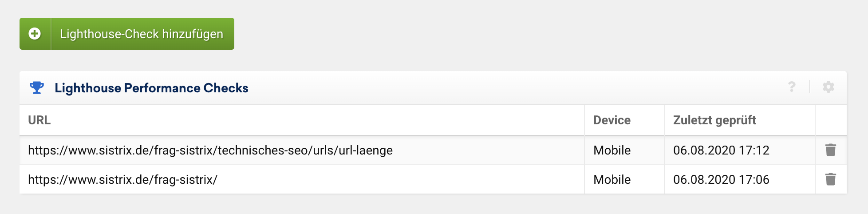Screen dimensions: 868x214
Task: Open the question mark help icon
Action: pyautogui.click(x=792, y=87)
